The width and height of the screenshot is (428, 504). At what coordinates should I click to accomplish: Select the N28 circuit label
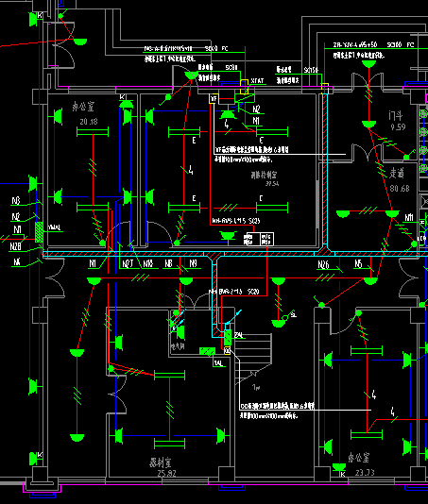coord(15,246)
